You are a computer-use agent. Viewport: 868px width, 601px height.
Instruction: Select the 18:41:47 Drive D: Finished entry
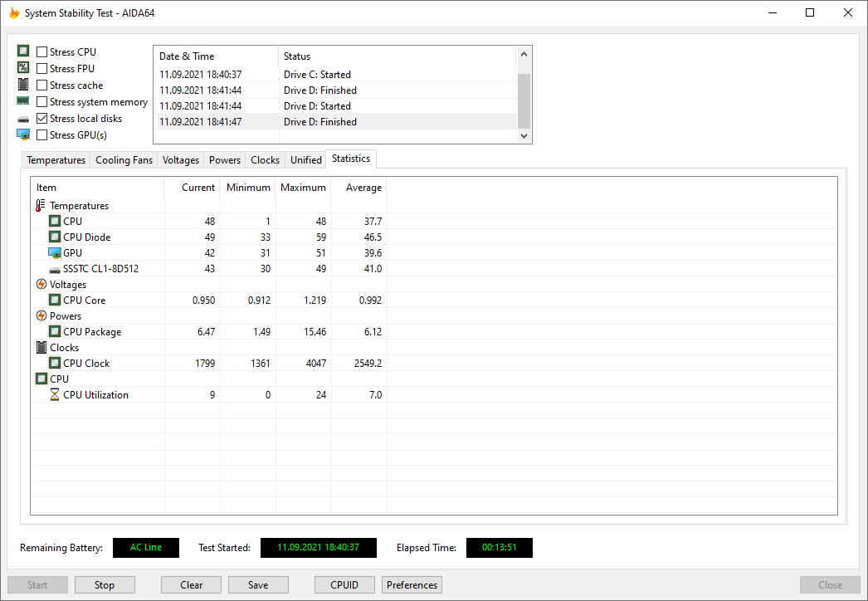pos(336,122)
